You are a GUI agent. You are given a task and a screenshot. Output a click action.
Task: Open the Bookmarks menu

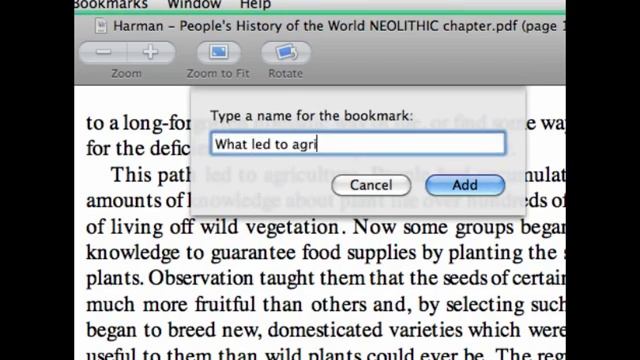click(x=111, y=4)
